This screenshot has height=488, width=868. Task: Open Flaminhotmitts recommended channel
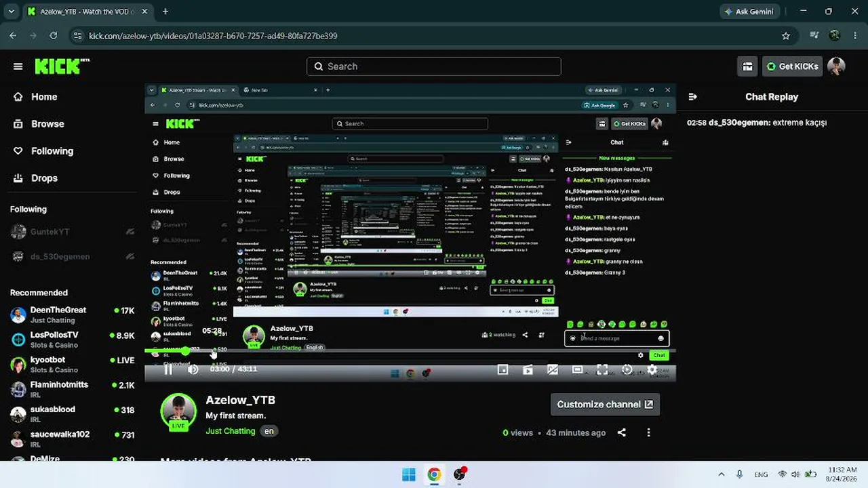coord(72,389)
